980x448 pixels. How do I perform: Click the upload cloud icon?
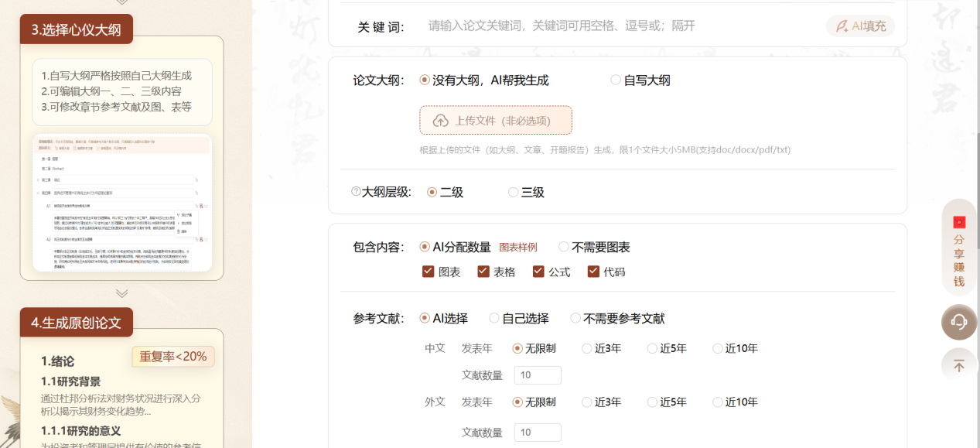pos(440,121)
